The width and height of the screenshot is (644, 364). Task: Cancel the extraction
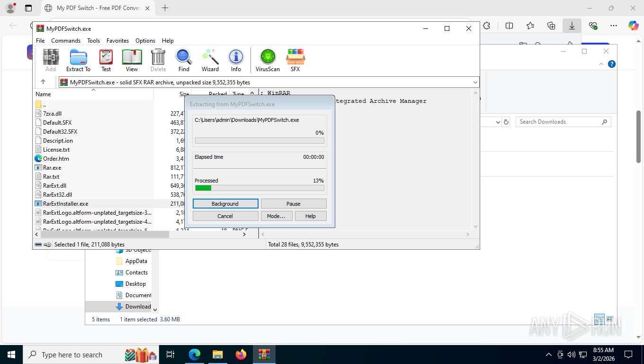tap(225, 216)
